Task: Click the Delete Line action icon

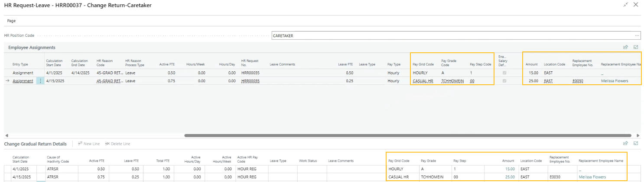Action: (107, 144)
